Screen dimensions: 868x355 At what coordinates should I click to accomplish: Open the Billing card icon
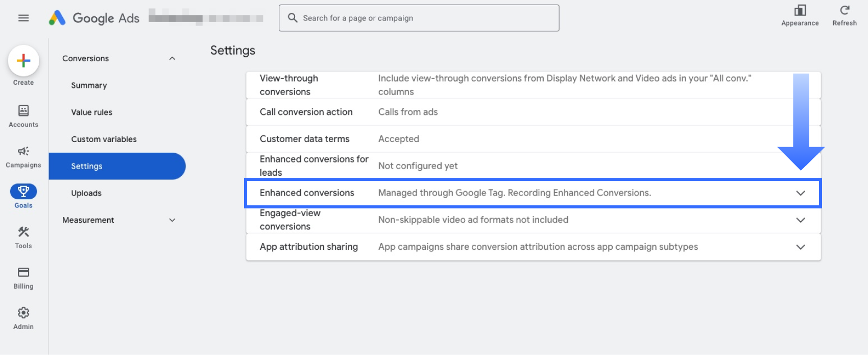click(23, 272)
